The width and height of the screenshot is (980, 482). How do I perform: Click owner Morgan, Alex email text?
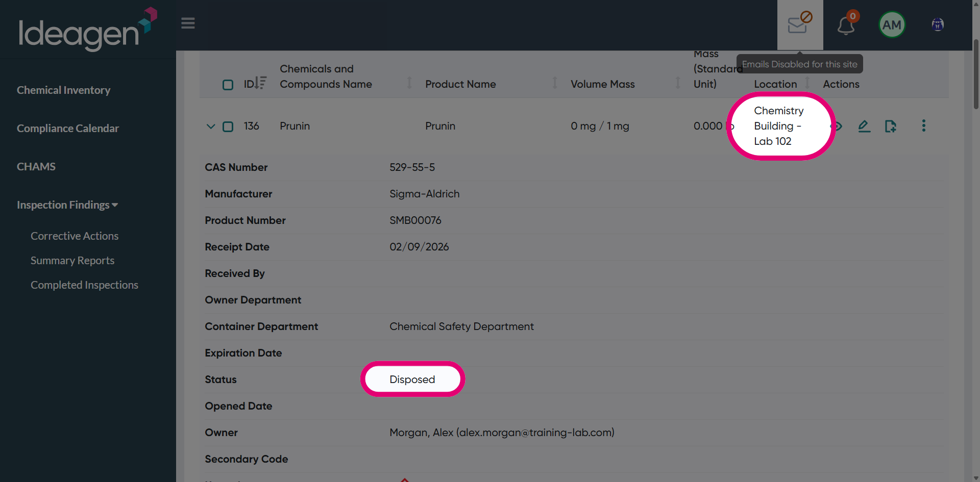pyautogui.click(x=502, y=433)
